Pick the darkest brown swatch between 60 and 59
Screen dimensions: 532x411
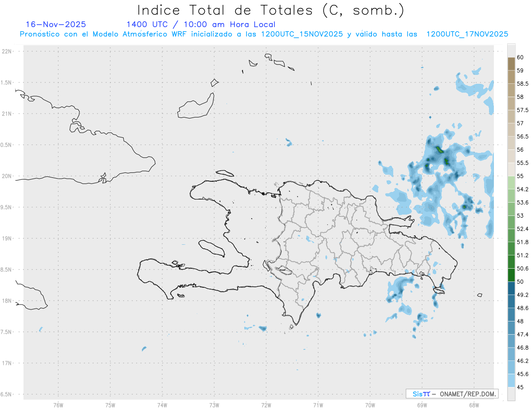point(511,64)
